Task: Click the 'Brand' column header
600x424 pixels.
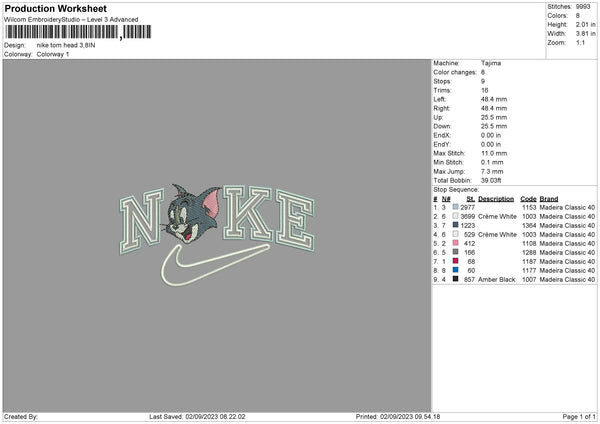Action: point(549,199)
